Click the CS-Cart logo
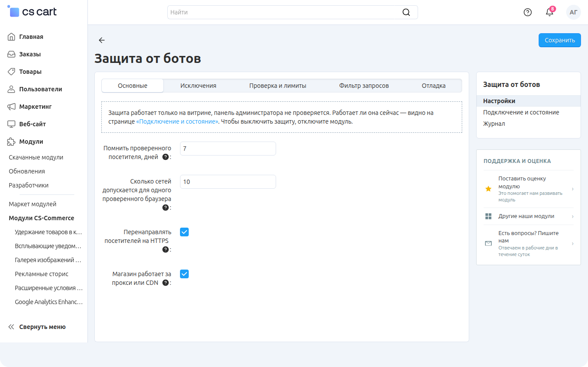This screenshot has width=588, height=367. pyautogui.click(x=32, y=12)
